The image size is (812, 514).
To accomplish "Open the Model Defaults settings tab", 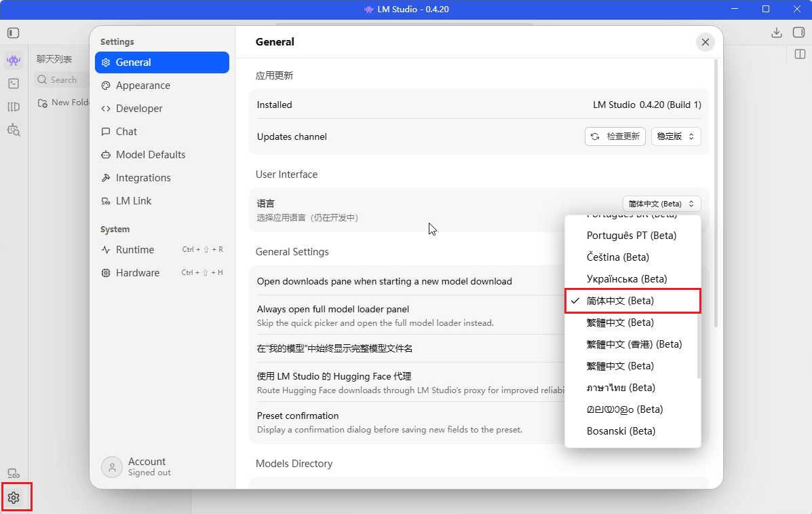I will (162, 154).
